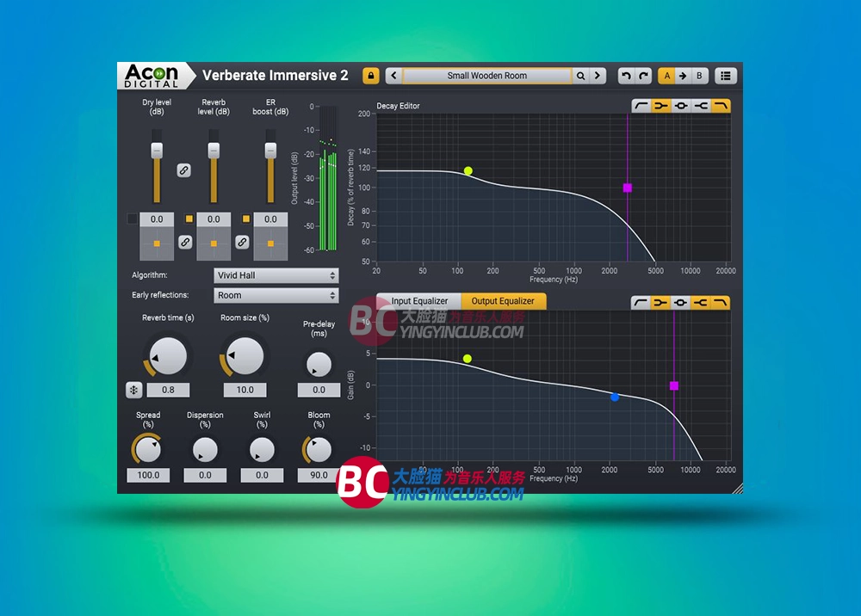861x616 pixels.
Task: Open the preset search magnifier
Action: tap(580, 76)
